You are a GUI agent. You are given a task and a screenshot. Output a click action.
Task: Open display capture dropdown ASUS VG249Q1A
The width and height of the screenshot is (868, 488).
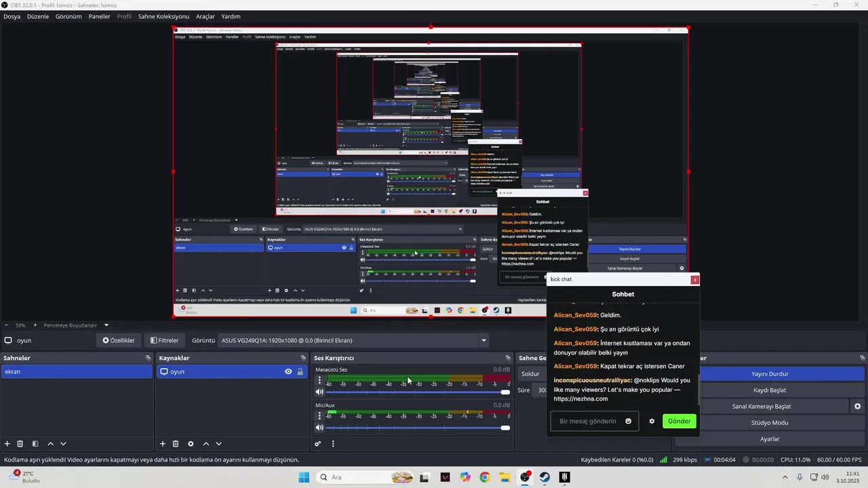(x=353, y=340)
